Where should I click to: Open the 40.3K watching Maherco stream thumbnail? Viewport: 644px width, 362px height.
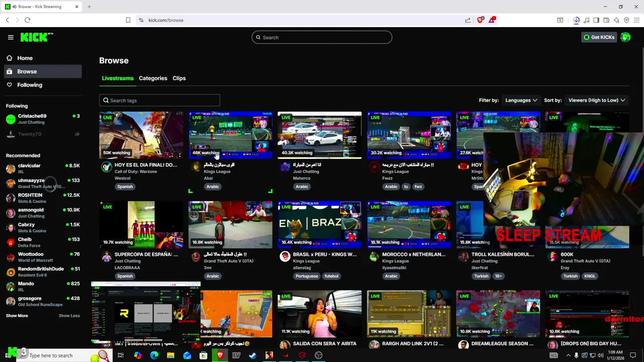[319, 135]
